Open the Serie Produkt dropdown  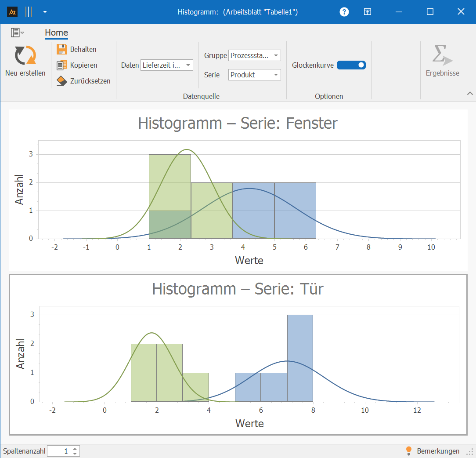point(276,75)
